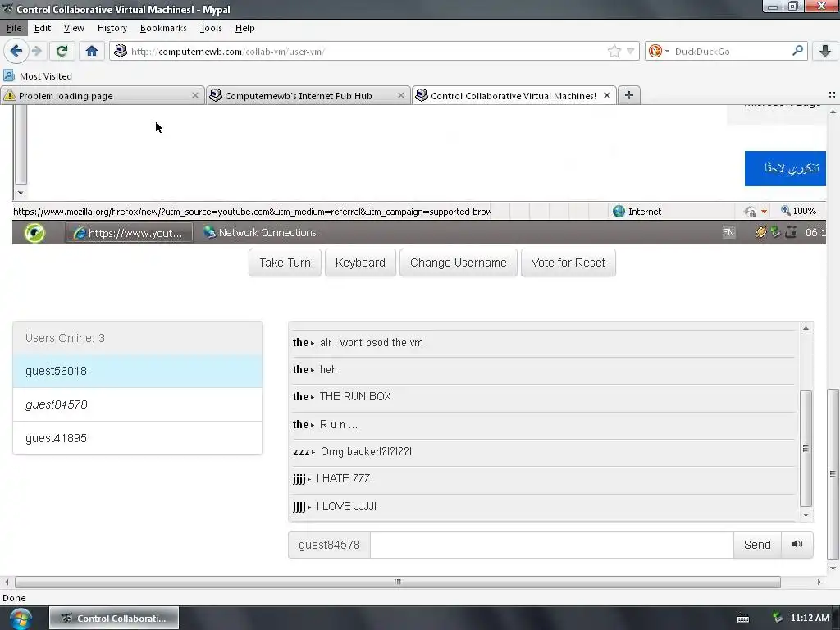Close the Problem loading page tab

click(x=195, y=95)
